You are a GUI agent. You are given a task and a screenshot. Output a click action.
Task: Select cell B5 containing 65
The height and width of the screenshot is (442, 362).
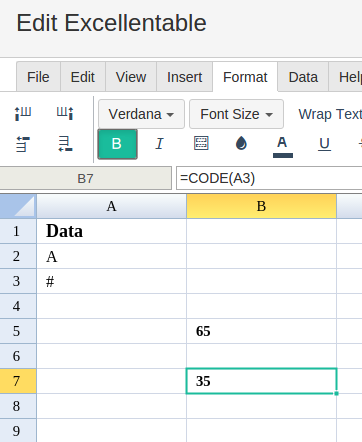[261, 331]
